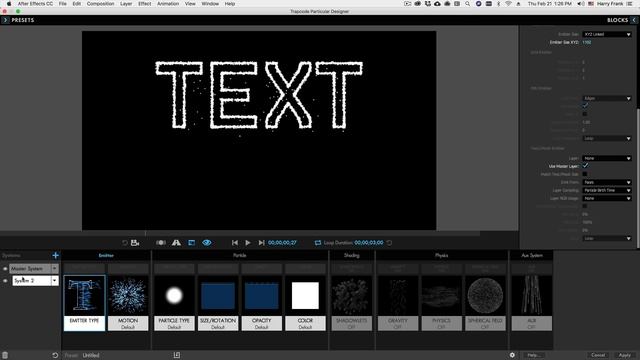This screenshot has width=640, height=360.
Task: Open the Particle Type block
Action: pyautogui.click(x=174, y=303)
